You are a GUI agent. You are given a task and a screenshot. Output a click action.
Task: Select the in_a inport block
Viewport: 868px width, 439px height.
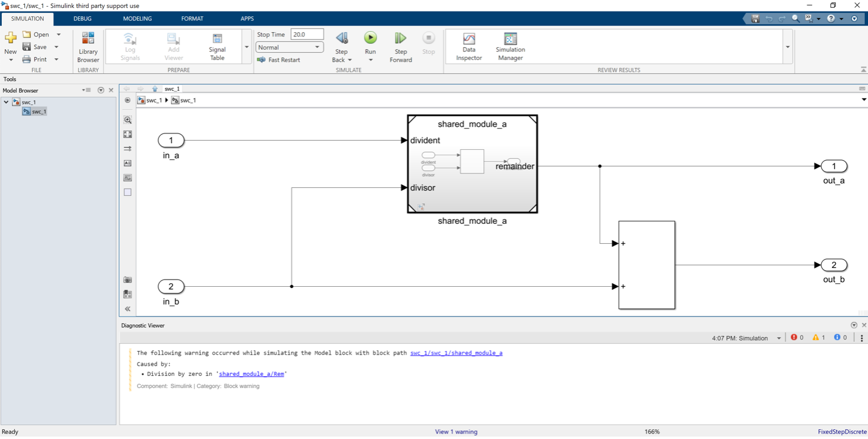[171, 141]
